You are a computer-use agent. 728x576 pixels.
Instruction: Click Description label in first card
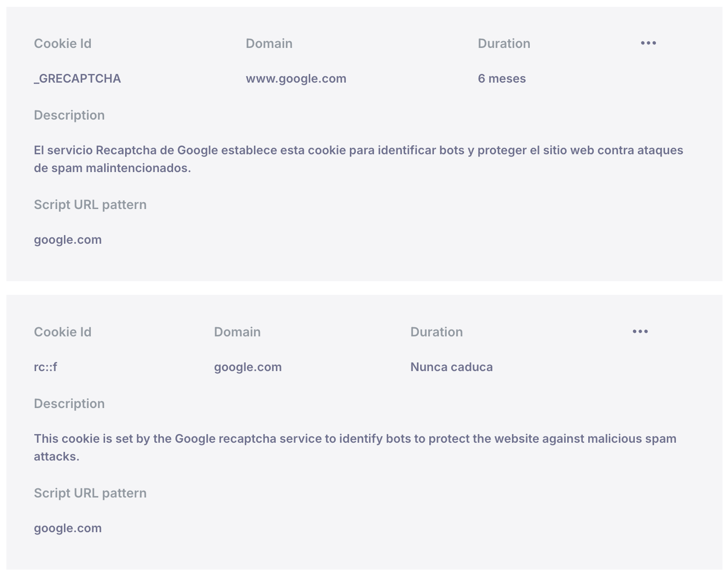[69, 115]
